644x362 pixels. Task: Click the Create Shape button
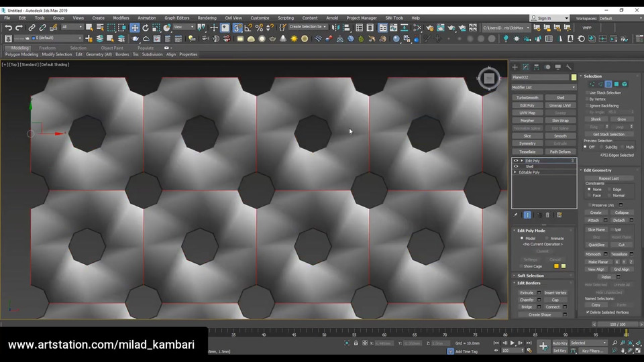point(539,315)
